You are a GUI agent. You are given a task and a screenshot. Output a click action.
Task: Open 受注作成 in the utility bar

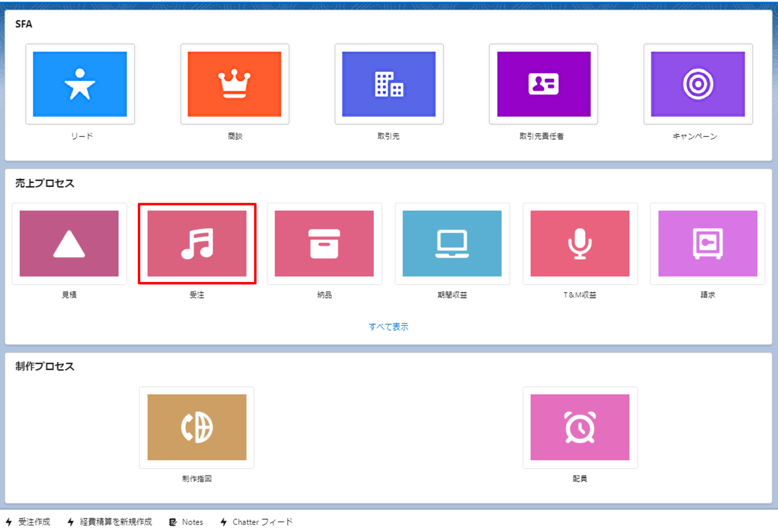tap(28, 522)
